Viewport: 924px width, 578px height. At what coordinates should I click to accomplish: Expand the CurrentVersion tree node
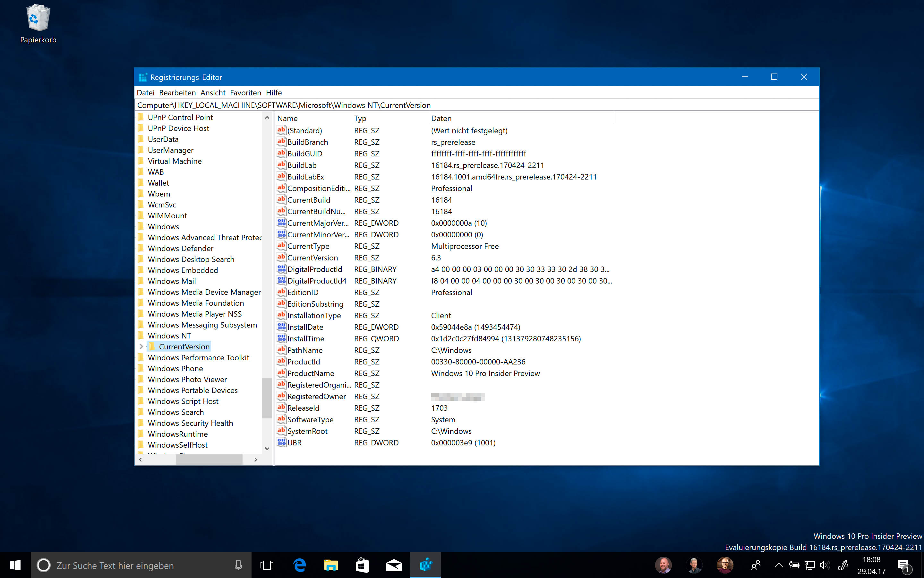point(141,346)
